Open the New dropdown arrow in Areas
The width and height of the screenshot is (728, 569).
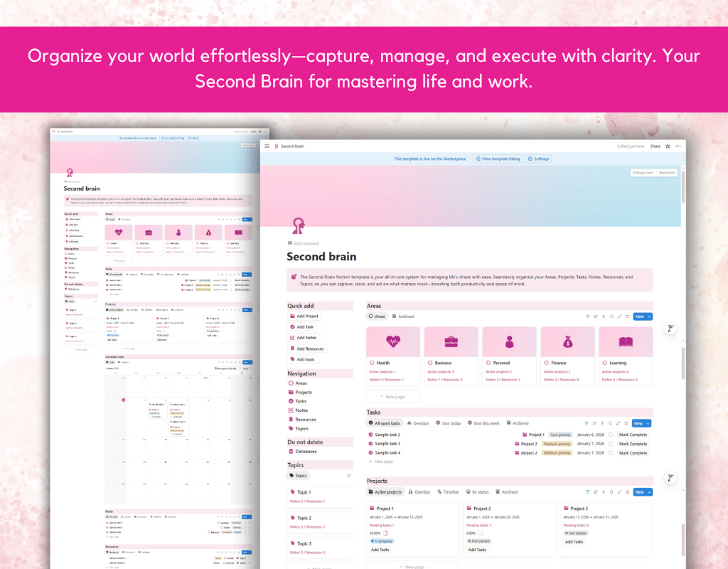[x=649, y=317]
